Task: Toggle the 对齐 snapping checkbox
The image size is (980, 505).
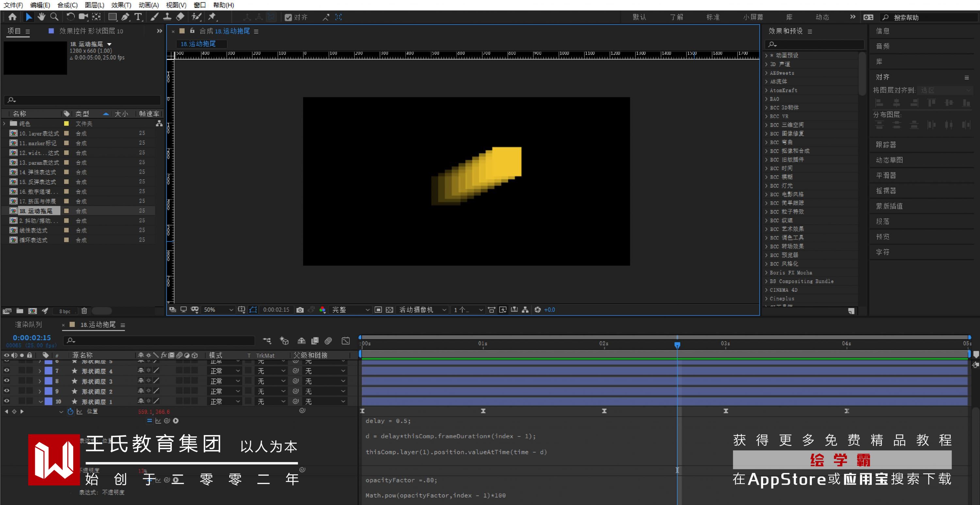Action: point(288,17)
